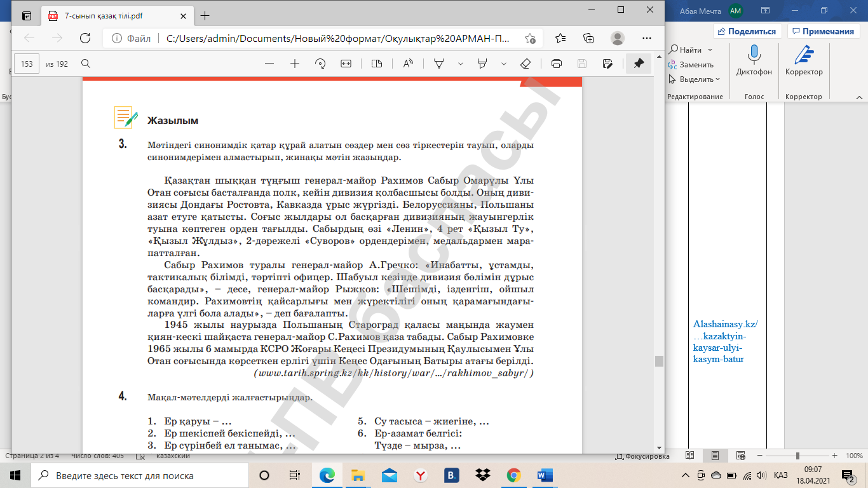This screenshot has height=488, width=868.
Task: Click the Windows taskbar search box
Action: (139, 475)
